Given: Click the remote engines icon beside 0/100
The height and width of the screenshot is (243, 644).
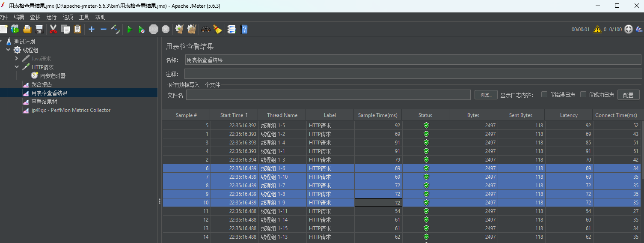Looking at the screenshot, I should (x=629, y=29).
